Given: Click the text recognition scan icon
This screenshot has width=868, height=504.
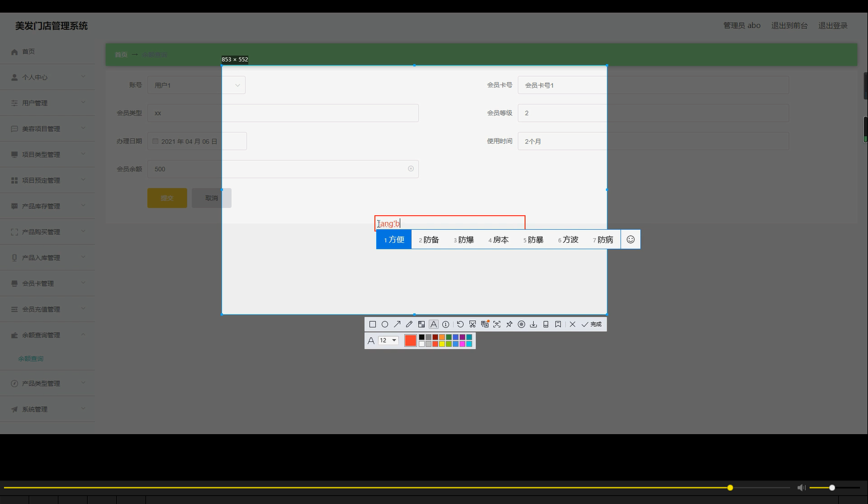Looking at the screenshot, I should click(x=497, y=324).
